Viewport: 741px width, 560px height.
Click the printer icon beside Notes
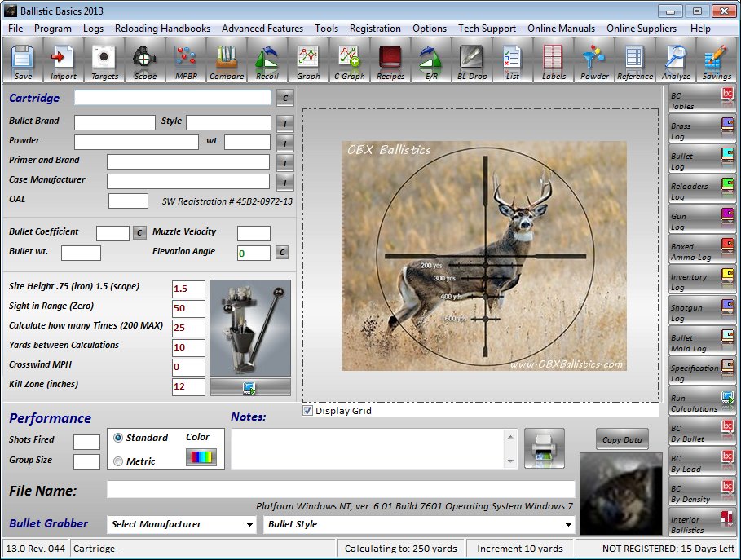(544, 448)
